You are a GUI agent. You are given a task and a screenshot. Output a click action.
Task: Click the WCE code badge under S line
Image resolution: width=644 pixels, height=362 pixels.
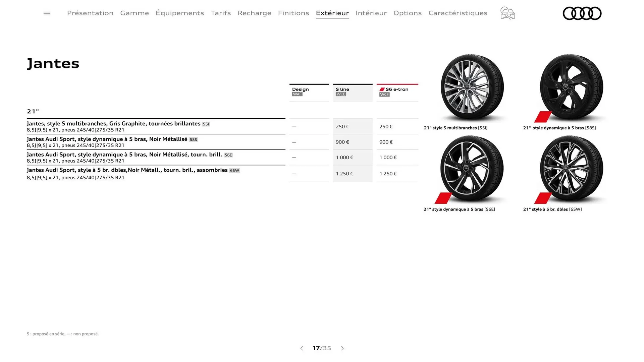[x=341, y=94]
